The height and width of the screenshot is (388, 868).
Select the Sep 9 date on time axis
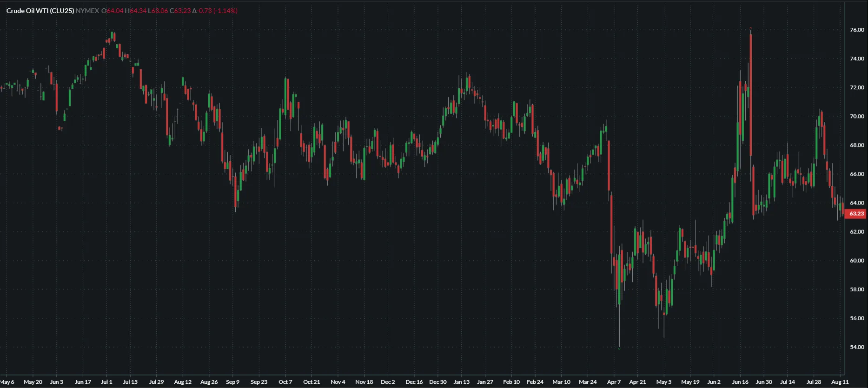[232, 382]
